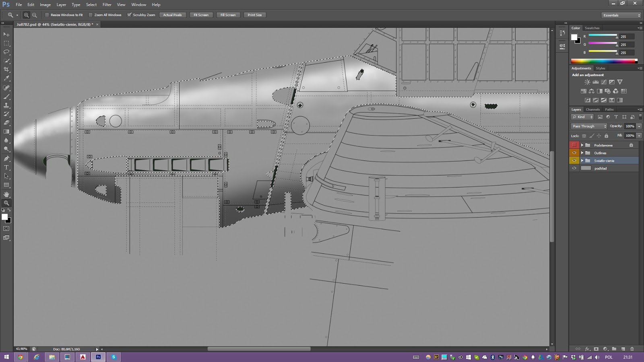Select the Brush tool
The width and height of the screenshot is (644, 362).
pyautogui.click(x=6, y=97)
